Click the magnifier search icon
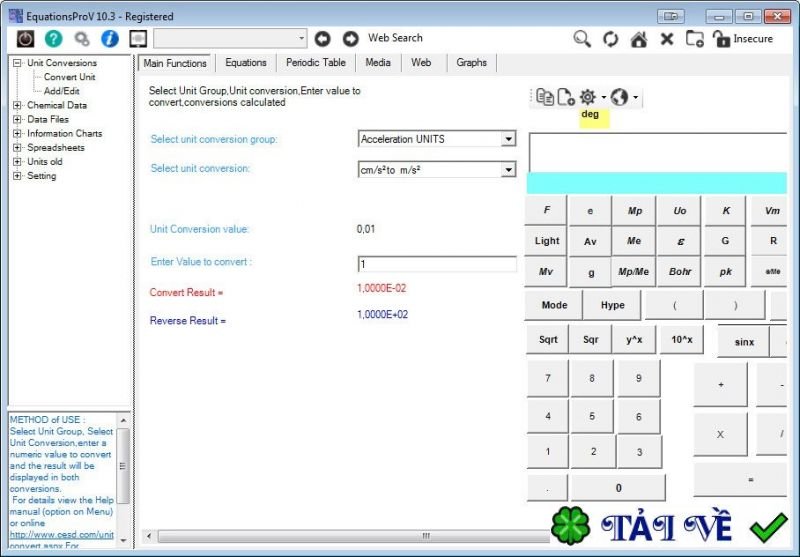 [x=582, y=39]
